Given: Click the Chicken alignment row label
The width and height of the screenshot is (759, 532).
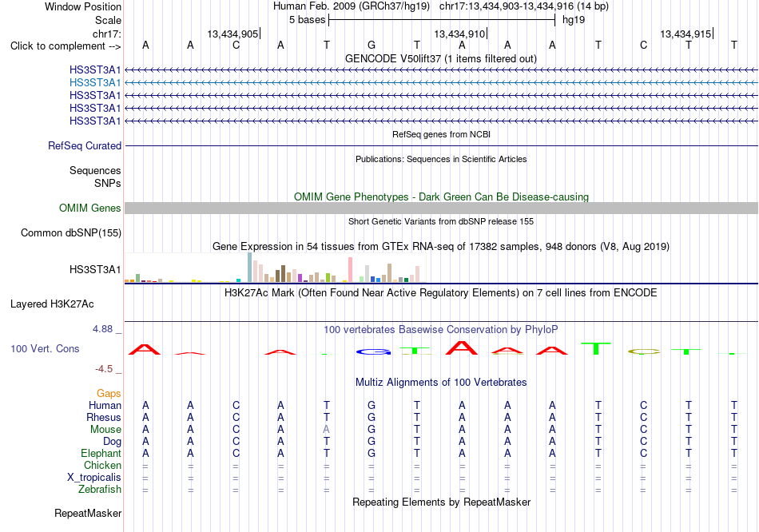Looking at the screenshot, I should point(102,465).
